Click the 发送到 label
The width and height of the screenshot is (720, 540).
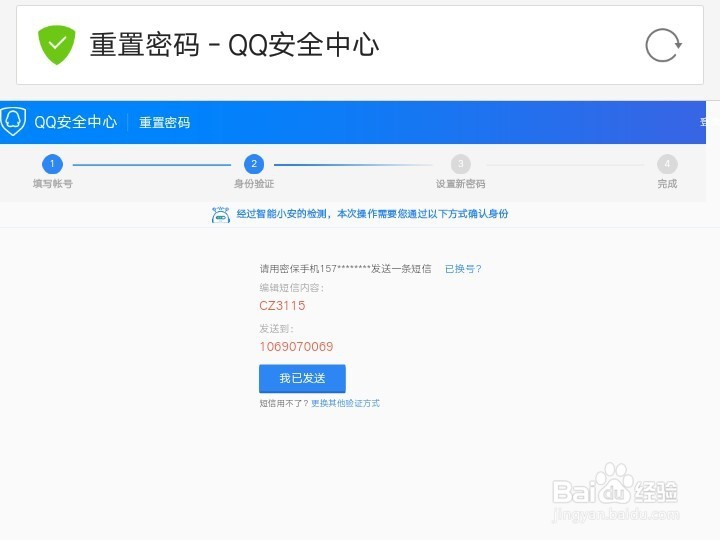pos(276,329)
